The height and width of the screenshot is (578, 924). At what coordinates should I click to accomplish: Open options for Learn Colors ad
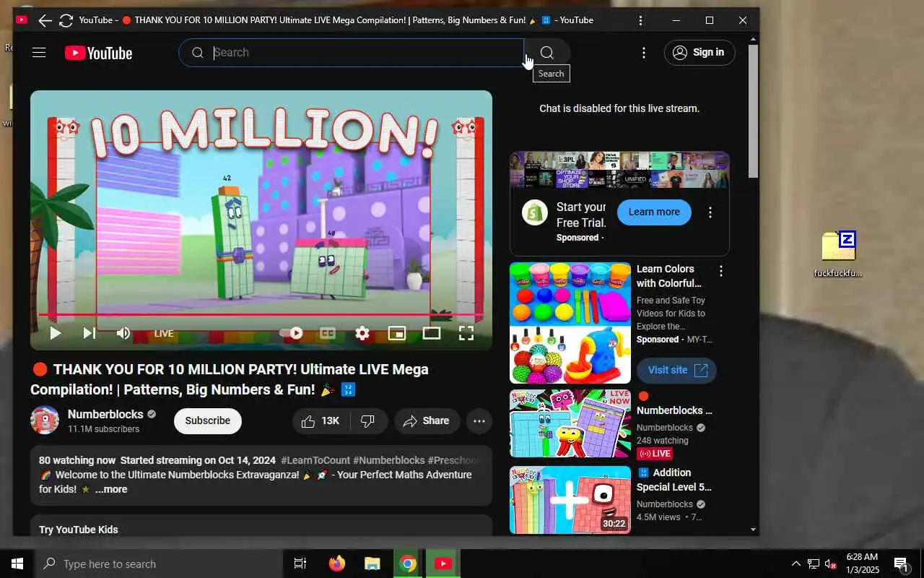click(x=720, y=271)
